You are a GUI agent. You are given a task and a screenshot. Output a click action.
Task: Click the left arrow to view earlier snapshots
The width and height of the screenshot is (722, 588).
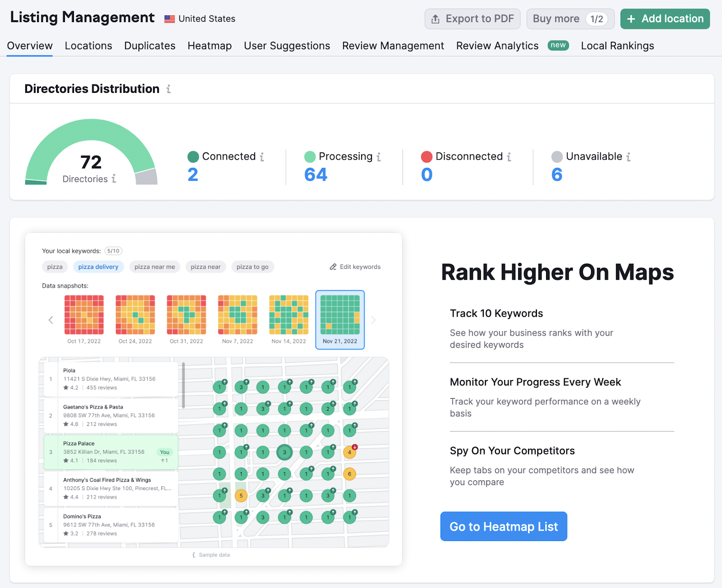click(51, 320)
